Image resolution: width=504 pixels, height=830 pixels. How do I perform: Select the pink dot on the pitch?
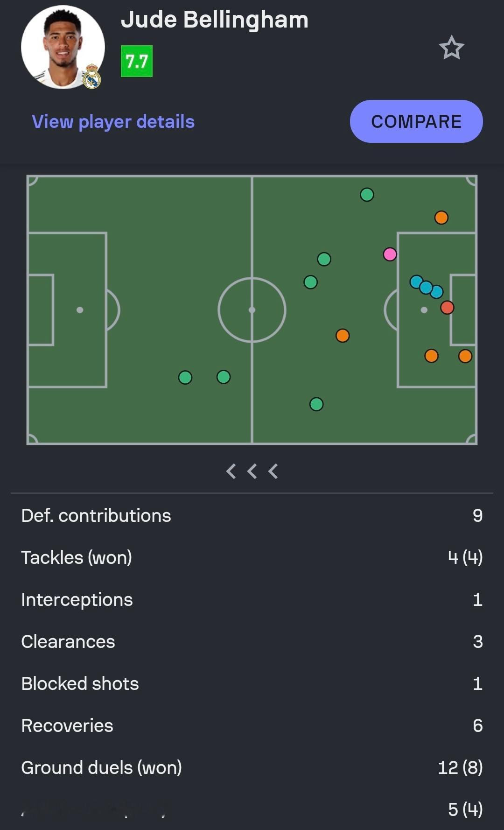(x=390, y=254)
